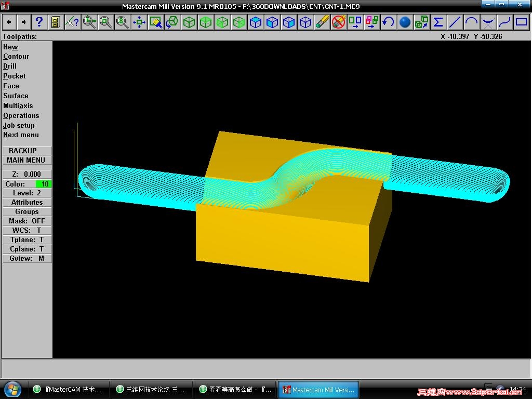The height and width of the screenshot is (399, 532).
Task: Select the Create line tool
Action: 455,22
